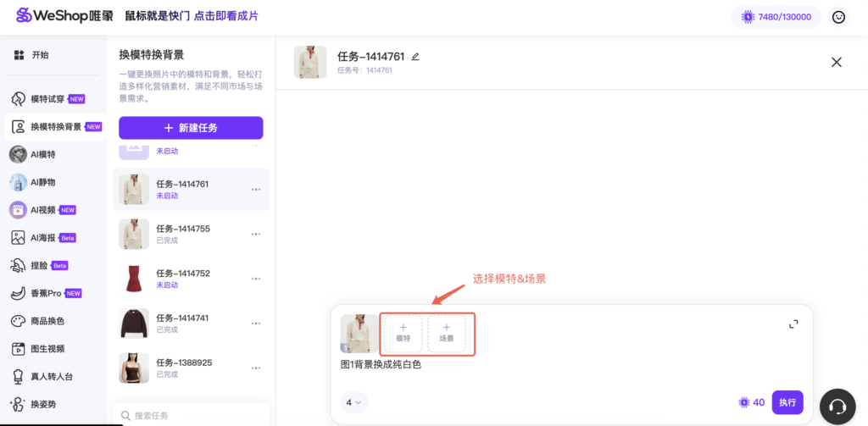Select the red dress task 1414752 thumbnail
Viewport: 868px width, 426px height.
click(x=134, y=279)
